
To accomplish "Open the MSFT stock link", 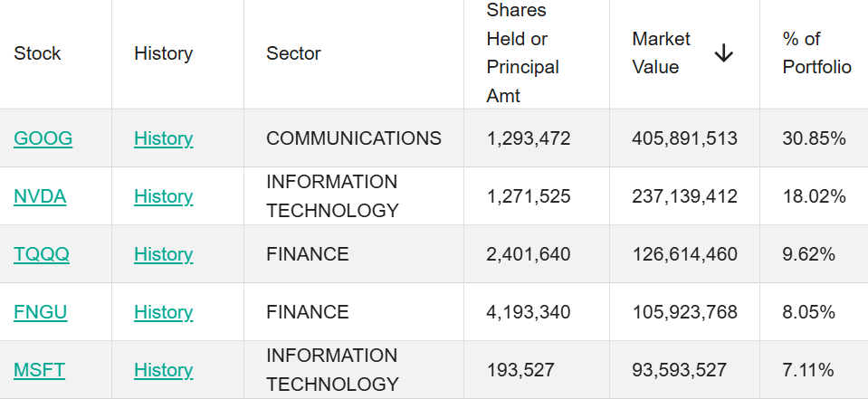I will [40, 370].
